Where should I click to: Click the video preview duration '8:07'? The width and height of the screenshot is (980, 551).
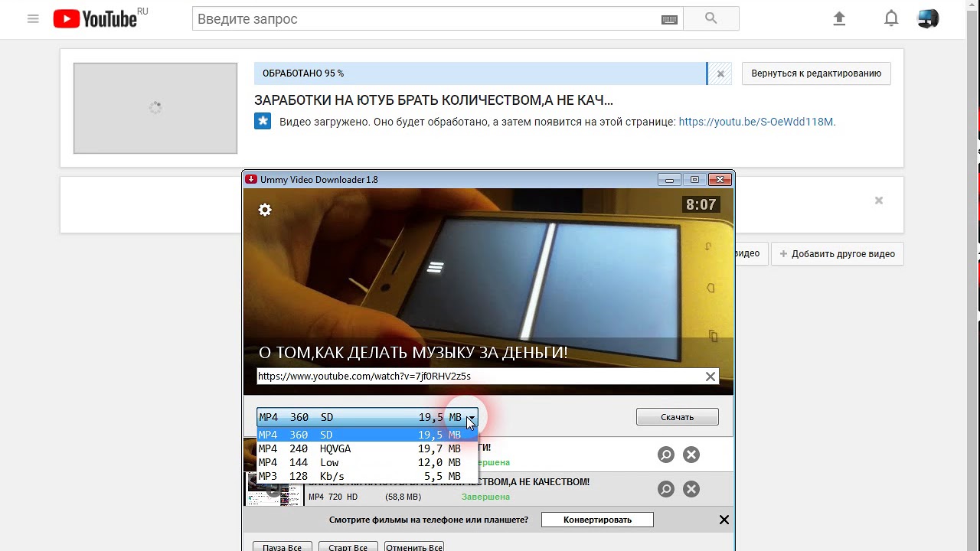point(701,205)
